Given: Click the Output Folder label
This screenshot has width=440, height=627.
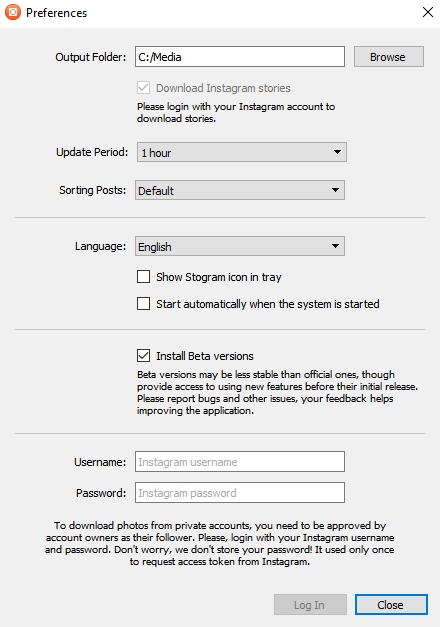Looking at the screenshot, I should point(90,57).
